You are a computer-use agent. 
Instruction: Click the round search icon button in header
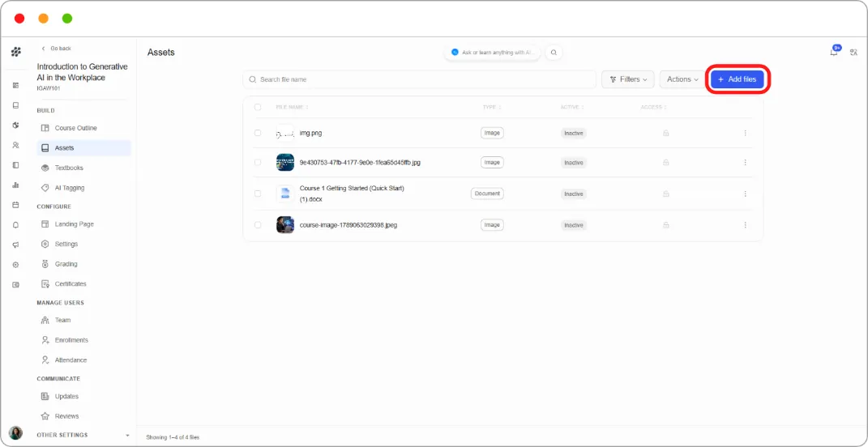tap(554, 53)
